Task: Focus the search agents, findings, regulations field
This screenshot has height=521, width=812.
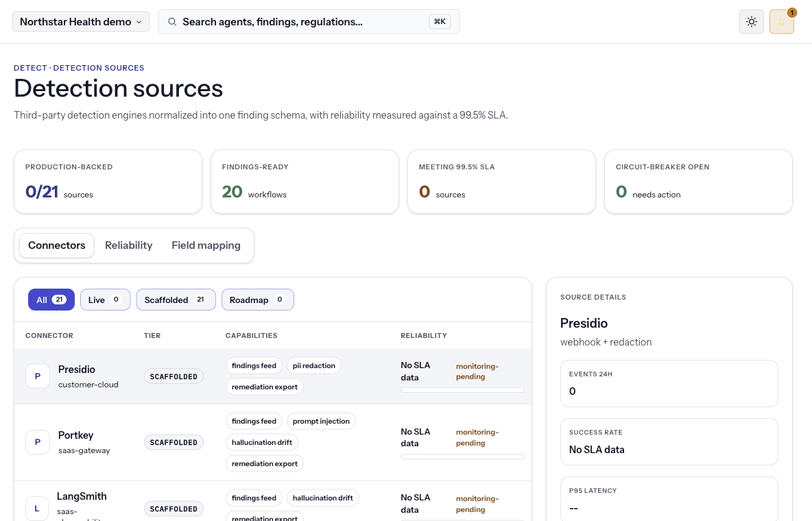Action: coord(309,22)
